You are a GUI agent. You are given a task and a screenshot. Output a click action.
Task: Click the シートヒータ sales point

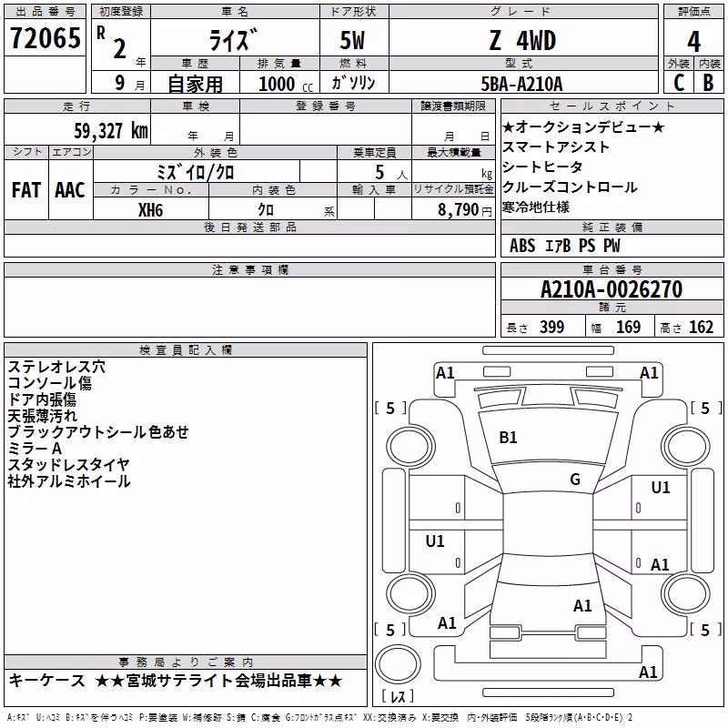(x=542, y=167)
